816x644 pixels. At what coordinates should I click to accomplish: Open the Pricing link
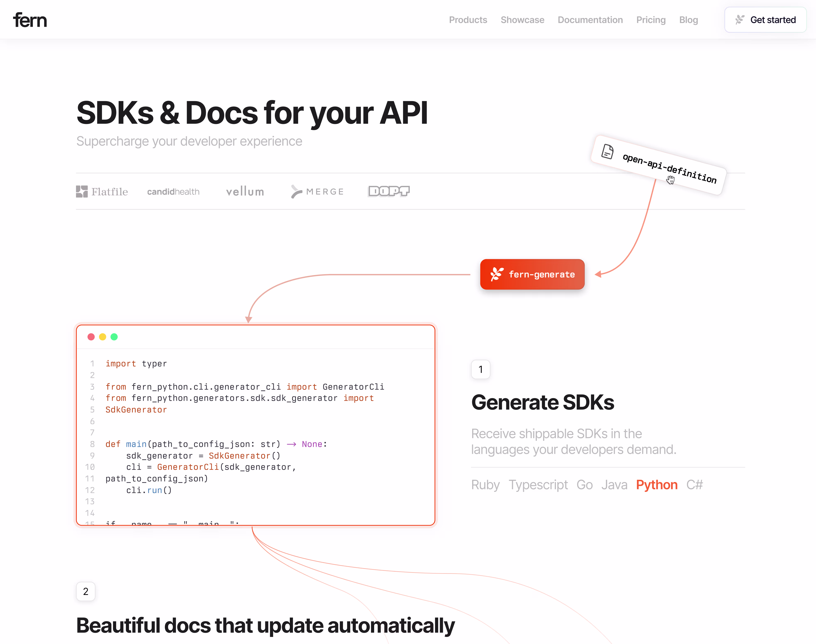pyautogui.click(x=651, y=20)
